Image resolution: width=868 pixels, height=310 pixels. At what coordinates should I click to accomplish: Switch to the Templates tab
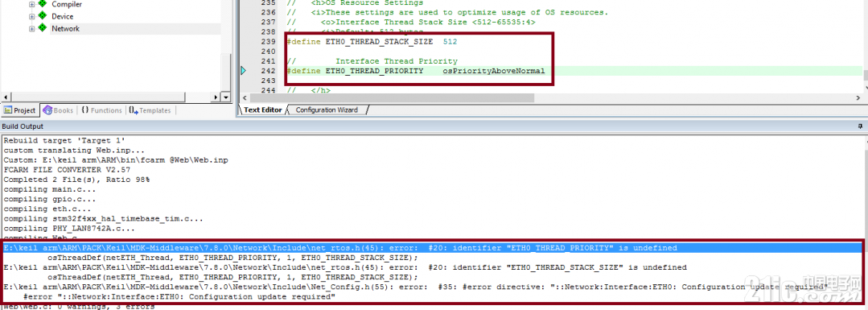150,110
